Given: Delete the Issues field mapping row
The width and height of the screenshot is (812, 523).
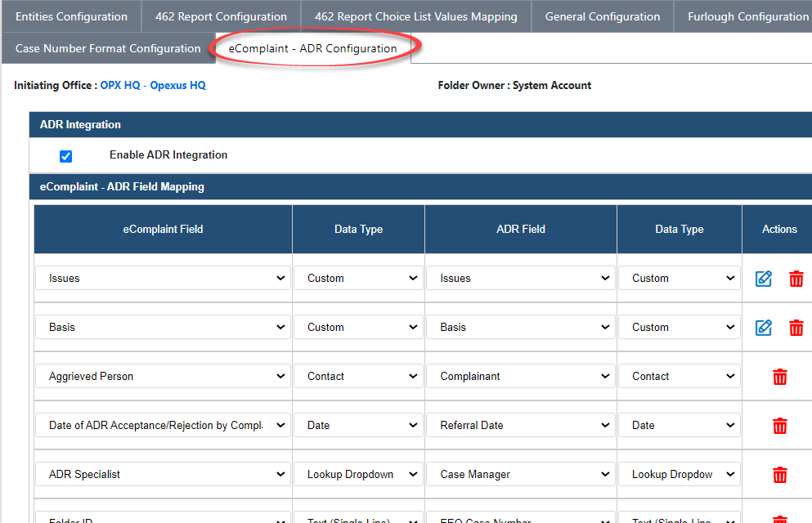Looking at the screenshot, I should tap(796, 279).
